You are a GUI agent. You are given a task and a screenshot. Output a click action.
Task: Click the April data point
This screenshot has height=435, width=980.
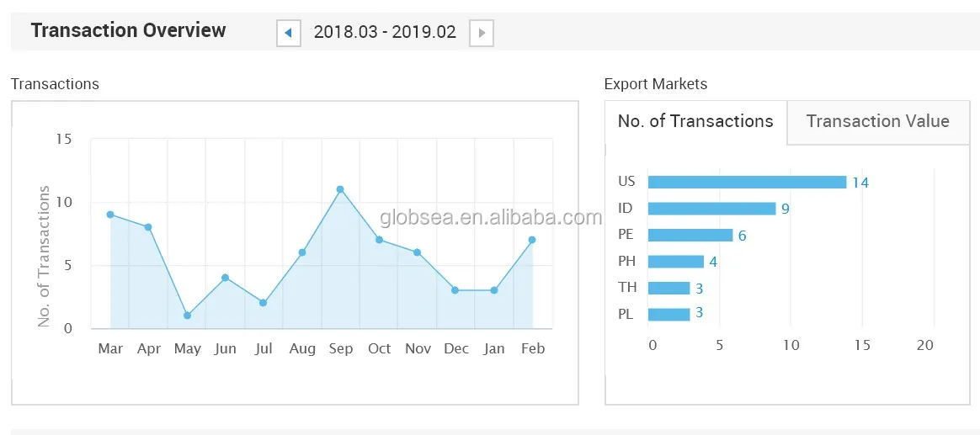pos(148,227)
